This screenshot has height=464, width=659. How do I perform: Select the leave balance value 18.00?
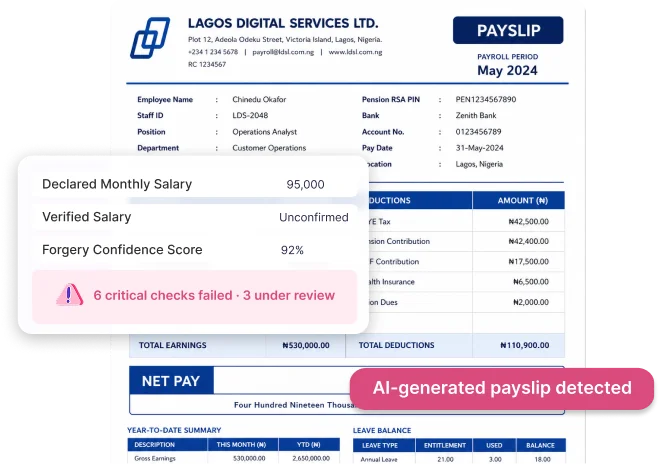(542, 459)
